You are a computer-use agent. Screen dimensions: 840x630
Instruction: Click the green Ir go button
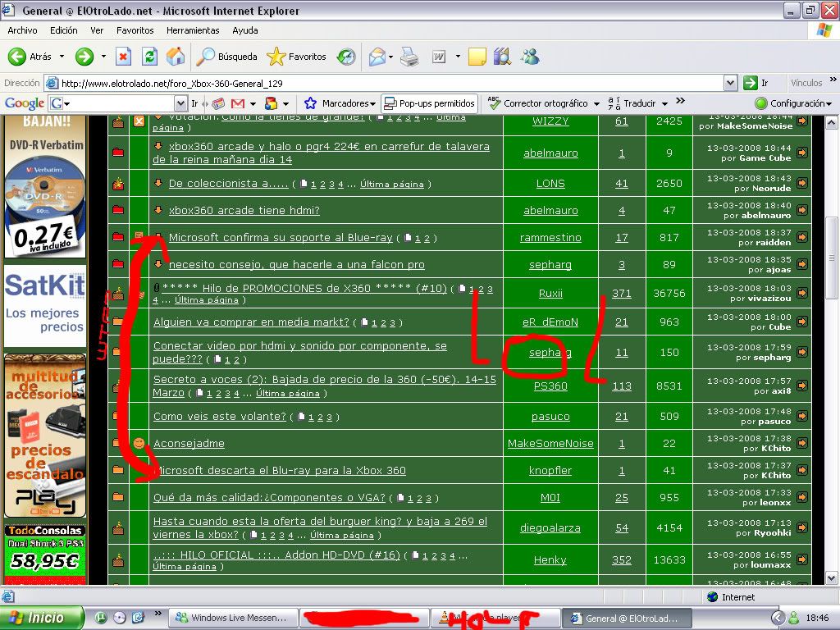(x=756, y=83)
